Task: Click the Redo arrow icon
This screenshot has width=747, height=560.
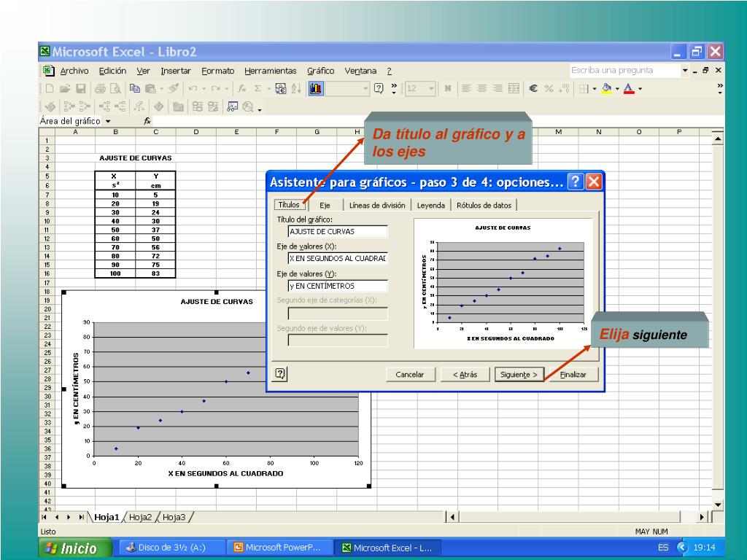Action: [216, 88]
